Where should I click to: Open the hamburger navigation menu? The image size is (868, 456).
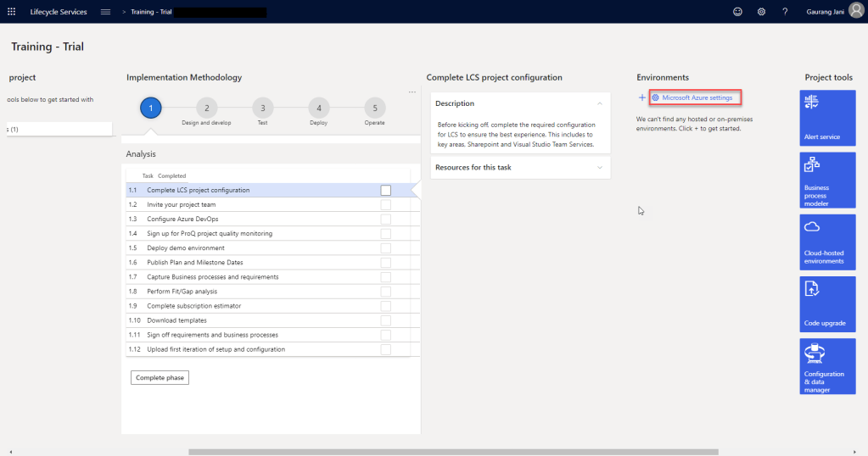coord(105,12)
